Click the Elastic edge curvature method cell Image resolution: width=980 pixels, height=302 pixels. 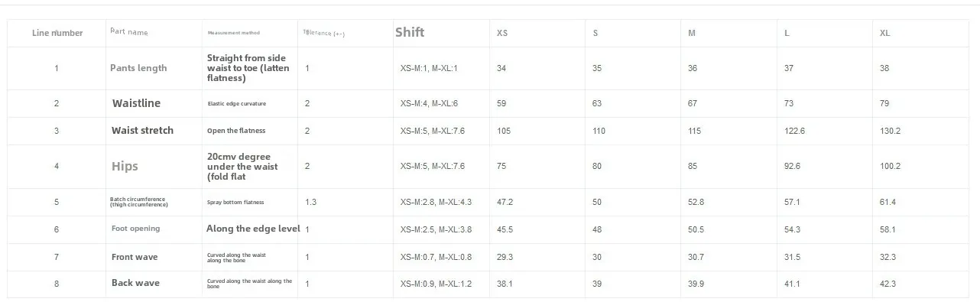tap(237, 103)
